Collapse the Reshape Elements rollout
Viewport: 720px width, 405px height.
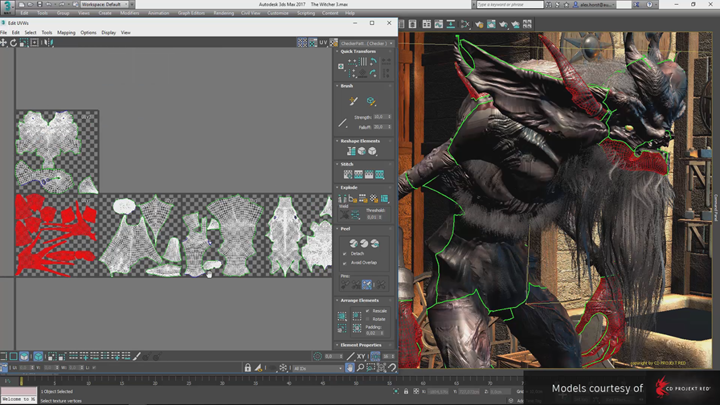pyautogui.click(x=337, y=141)
